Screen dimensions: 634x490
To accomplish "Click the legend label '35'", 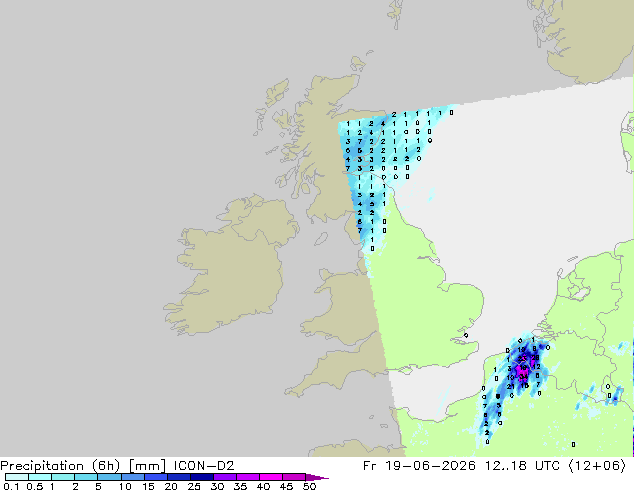I will tap(240, 486).
